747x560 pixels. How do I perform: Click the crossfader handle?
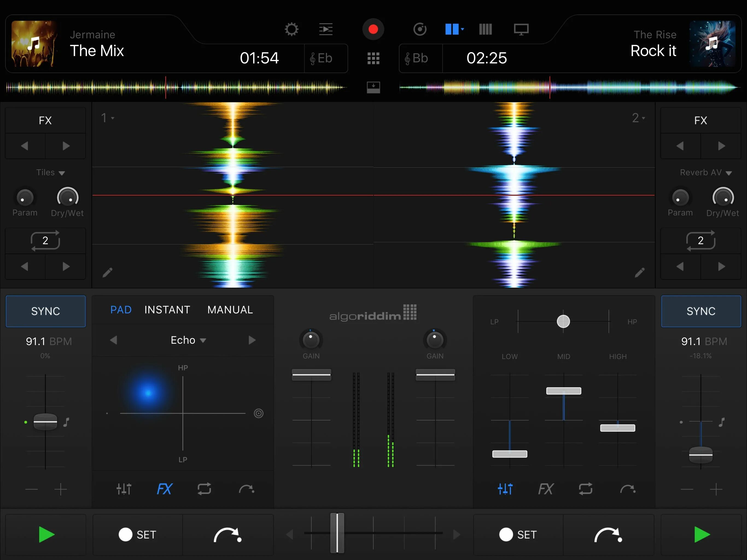(x=337, y=533)
